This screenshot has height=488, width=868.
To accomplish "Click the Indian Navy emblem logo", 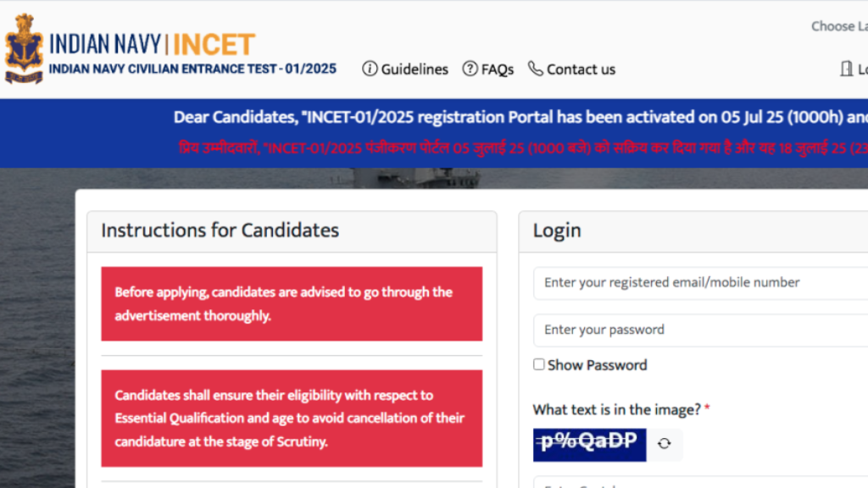I will (24, 48).
